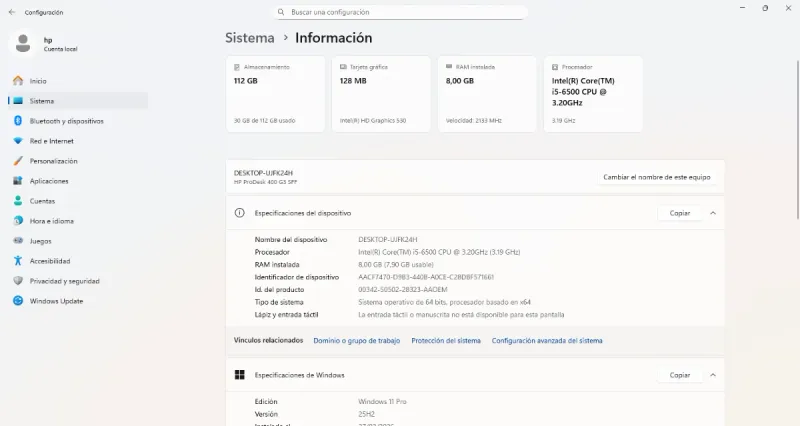
Task: Click the HP ProDesk 400 G3 SFF model text
Action: pos(265,182)
